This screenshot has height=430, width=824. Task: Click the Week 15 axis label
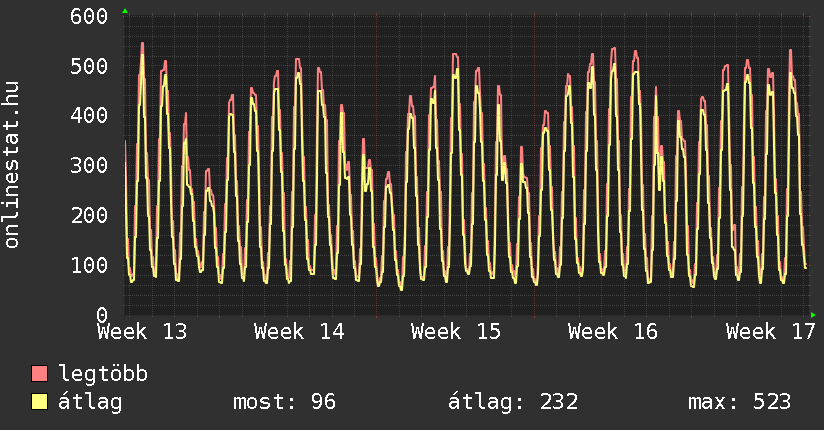click(x=455, y=331)
